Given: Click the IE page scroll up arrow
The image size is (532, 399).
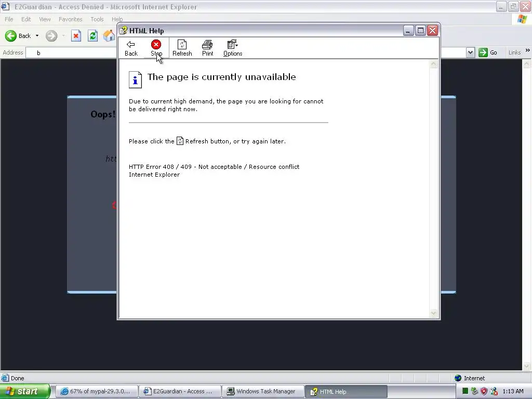Looking at the screenshot, I should pyautogui.click(x=526, y=63).
